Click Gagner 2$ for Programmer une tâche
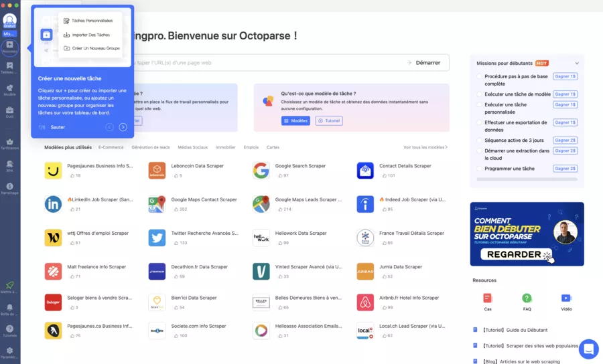 click(x=565, y=169)
